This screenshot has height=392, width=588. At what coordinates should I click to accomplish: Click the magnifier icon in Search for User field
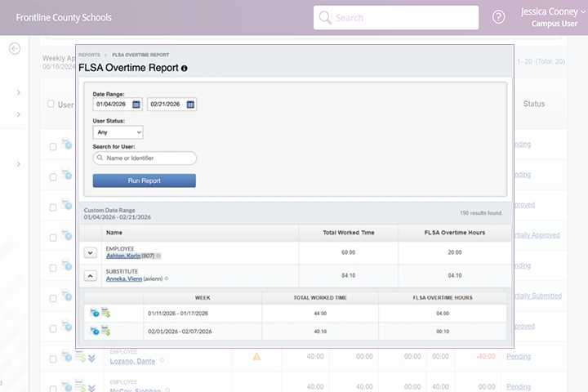tap(100, 158)
